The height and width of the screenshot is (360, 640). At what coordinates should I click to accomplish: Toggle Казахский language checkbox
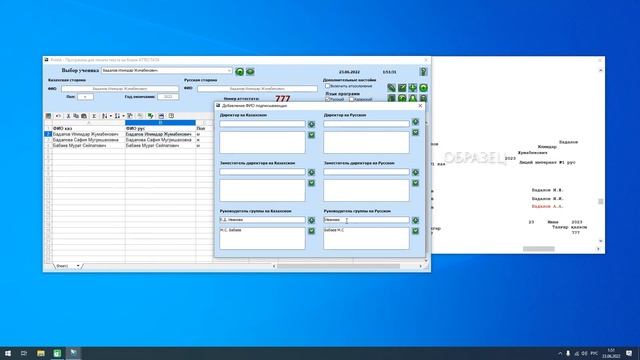click(x=351, y=99)
